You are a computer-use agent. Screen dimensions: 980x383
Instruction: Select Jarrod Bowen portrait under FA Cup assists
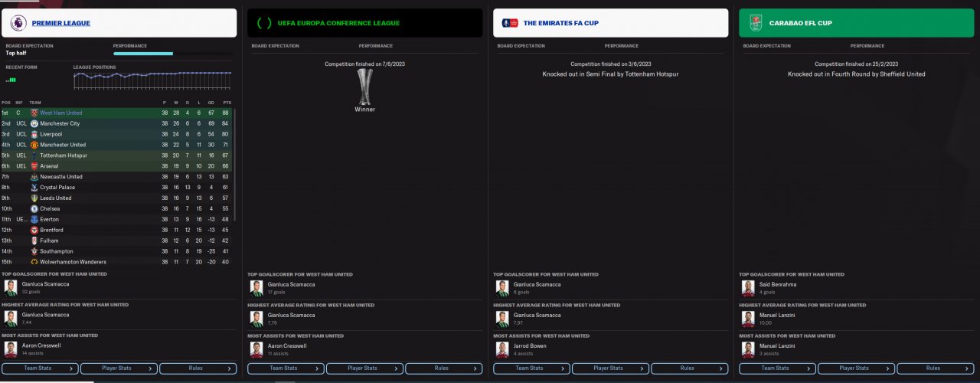(502, 349)
